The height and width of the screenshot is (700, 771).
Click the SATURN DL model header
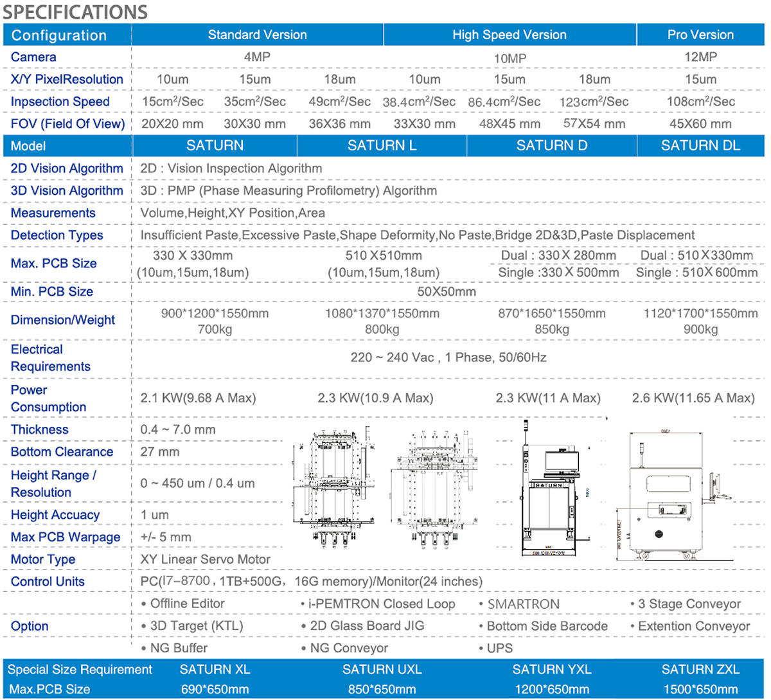point(700,146)
